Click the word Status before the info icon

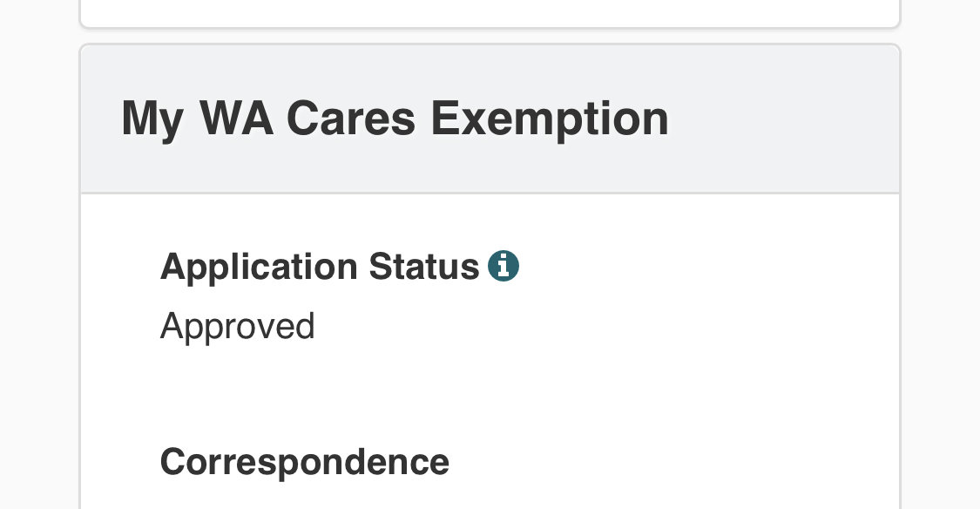pyautogui.click(x=423, y=267)
